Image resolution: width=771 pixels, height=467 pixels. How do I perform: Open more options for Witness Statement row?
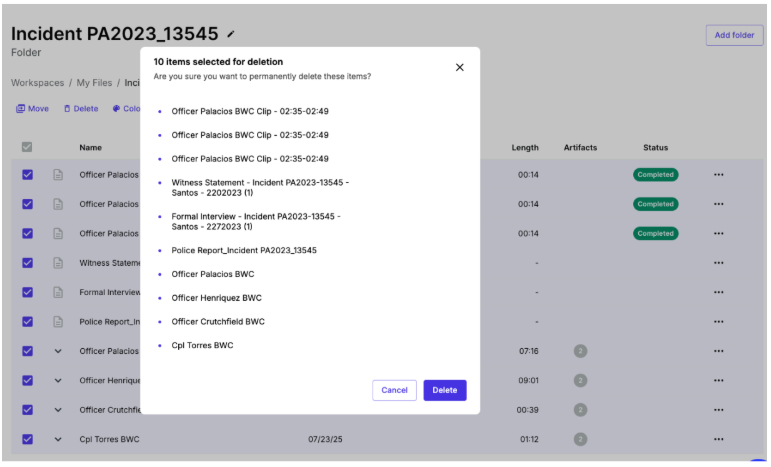click(718, 263)
